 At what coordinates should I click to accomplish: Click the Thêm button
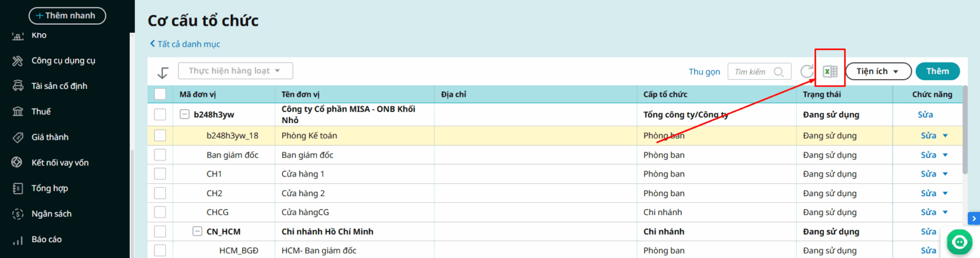coord(937,72)
